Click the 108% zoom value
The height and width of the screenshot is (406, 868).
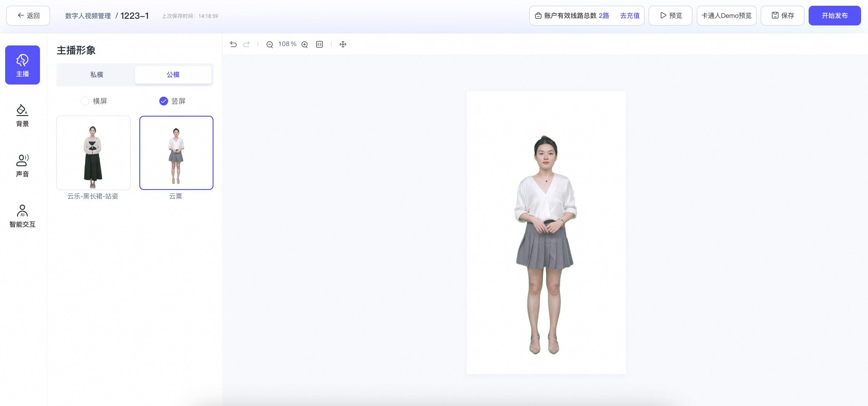click(287, 44)
